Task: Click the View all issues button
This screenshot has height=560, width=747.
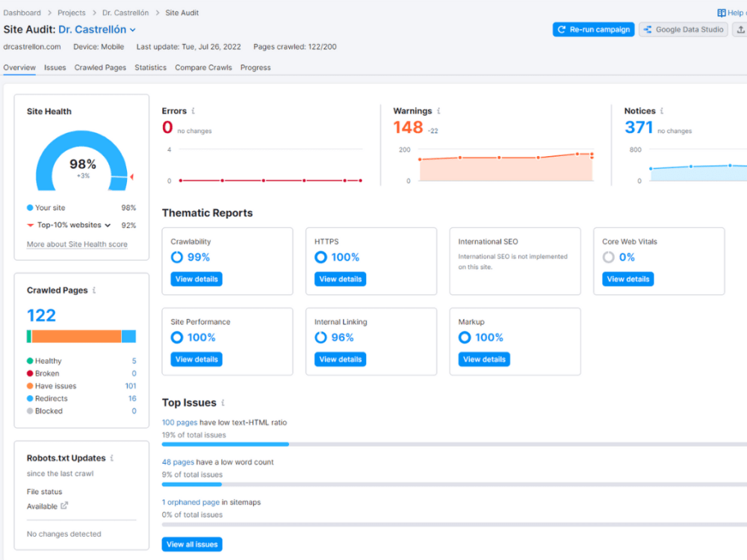Action: pyautogui.click(x=192, y=544)
